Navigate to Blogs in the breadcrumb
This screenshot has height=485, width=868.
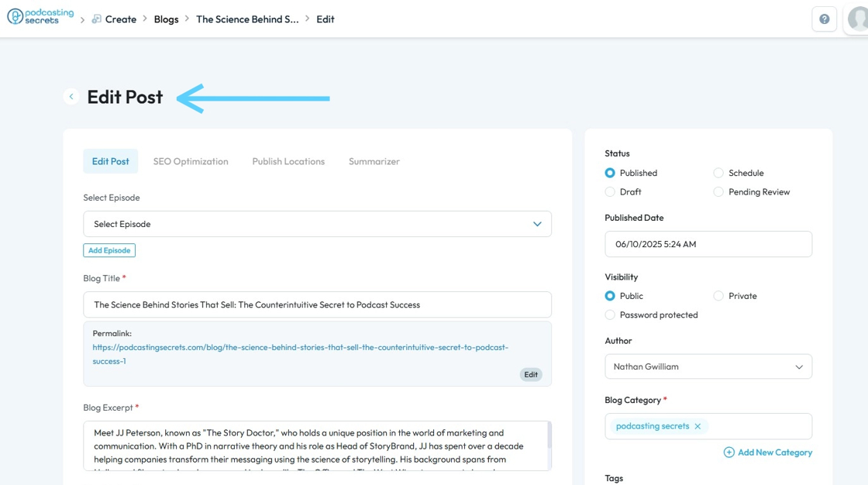166,19
